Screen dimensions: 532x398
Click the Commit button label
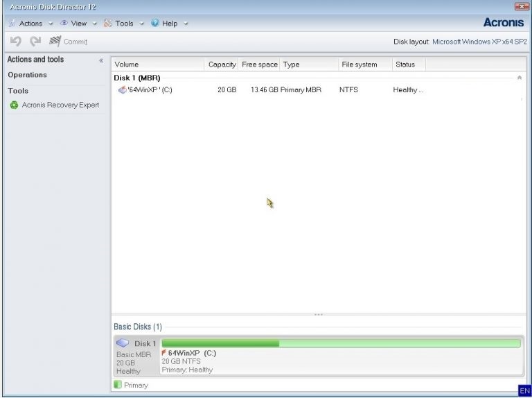[x=76, y=42]
